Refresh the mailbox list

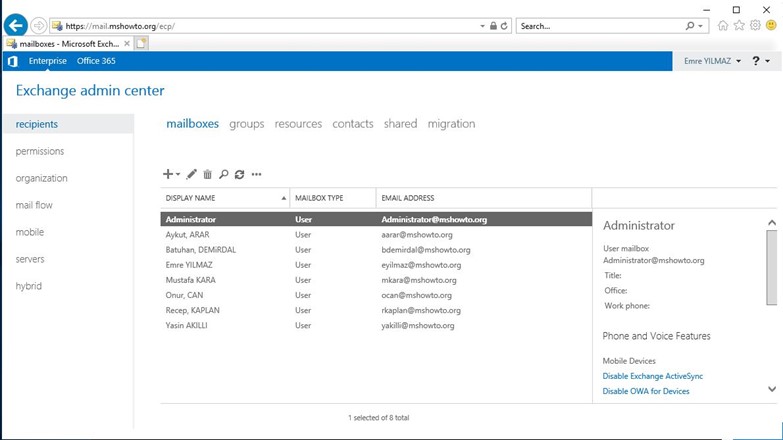[x=240, y=174]
